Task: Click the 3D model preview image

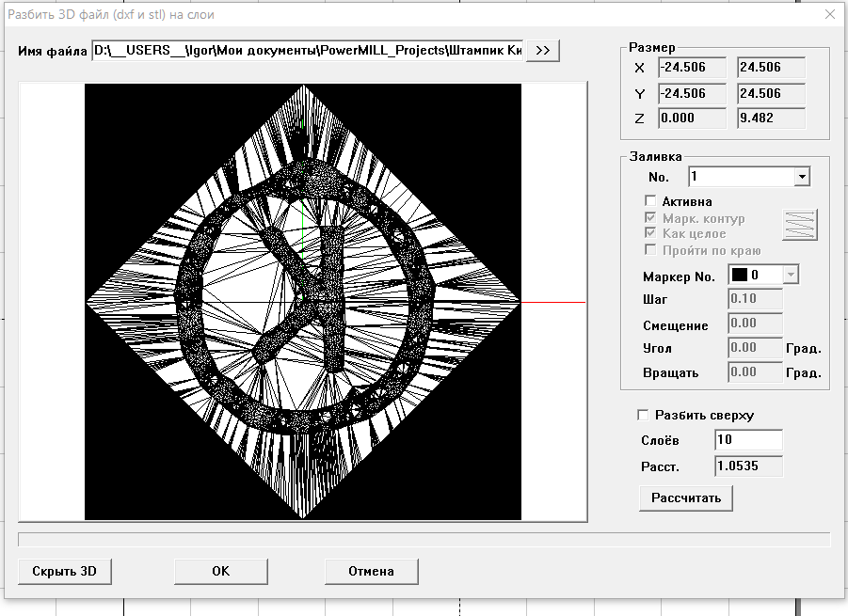Action: [303, 301]
